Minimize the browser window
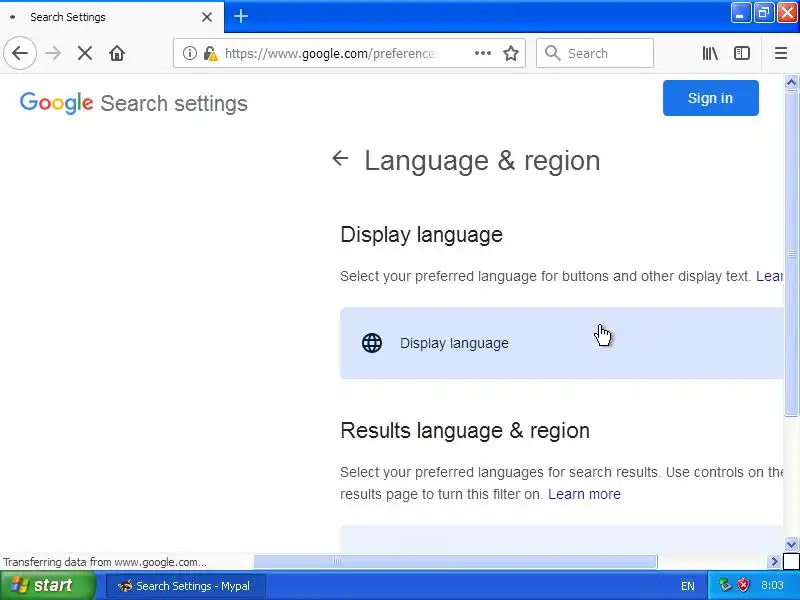Image resolution: width=800 pixels, height=600 pixels. (740, 13)
